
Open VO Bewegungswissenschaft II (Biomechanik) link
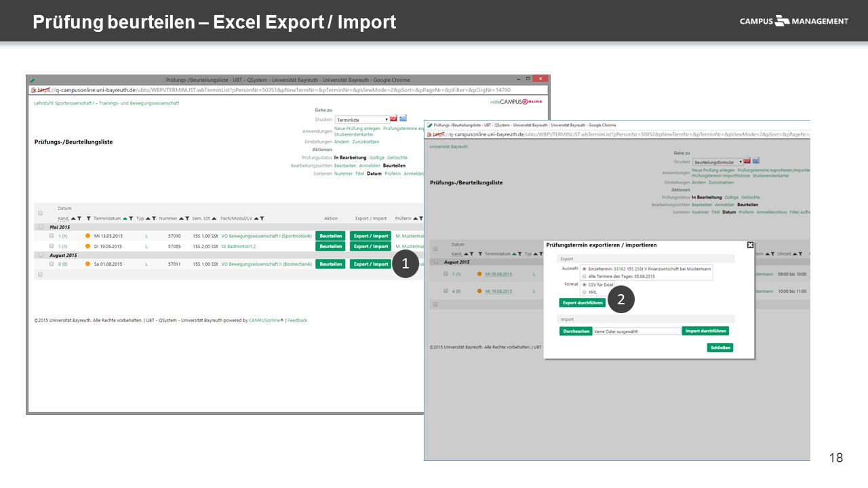click(x=267, y=264)
